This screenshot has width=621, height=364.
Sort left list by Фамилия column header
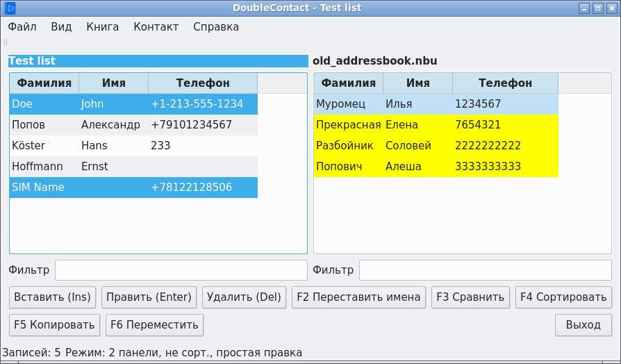(x=44, y=83)
